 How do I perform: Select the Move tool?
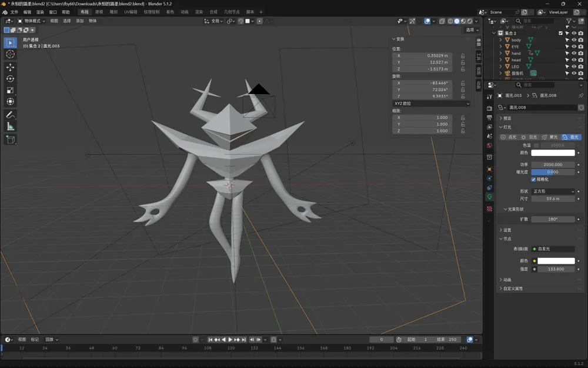click(10, 67)
